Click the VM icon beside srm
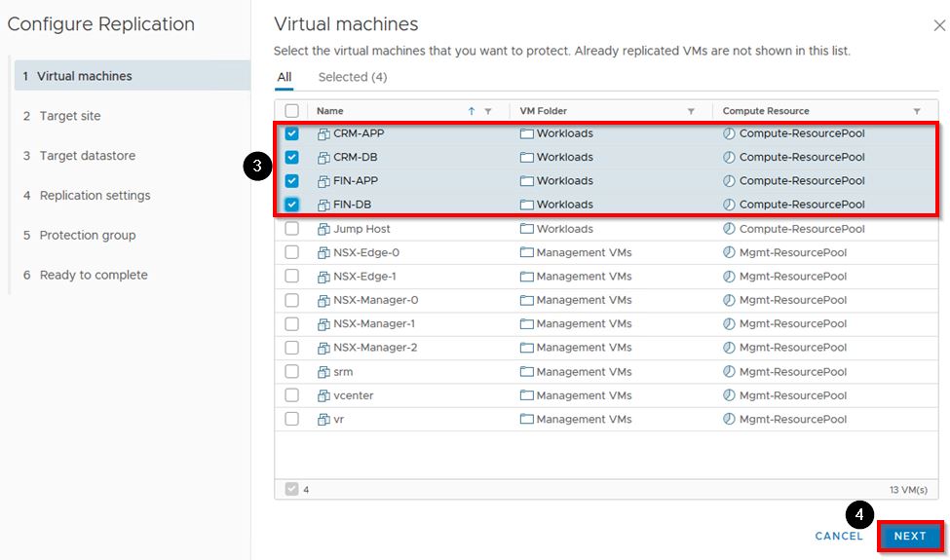Screen dimensions: 950x560 [324, 372]
